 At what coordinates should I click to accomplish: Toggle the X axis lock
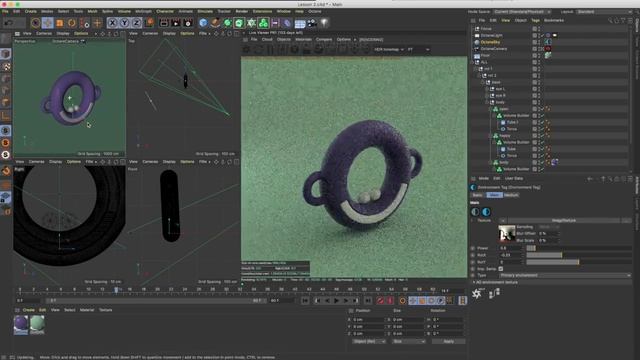(x=113, y=23)
